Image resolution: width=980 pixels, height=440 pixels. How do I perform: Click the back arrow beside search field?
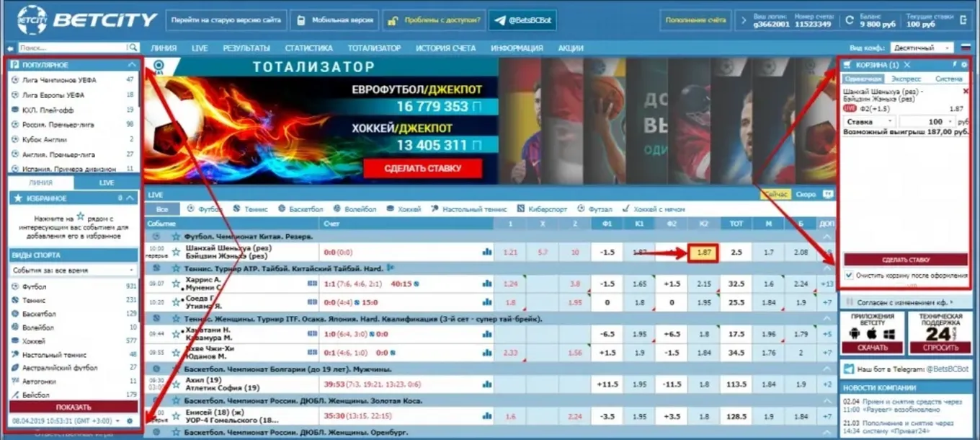coord(11,48)
